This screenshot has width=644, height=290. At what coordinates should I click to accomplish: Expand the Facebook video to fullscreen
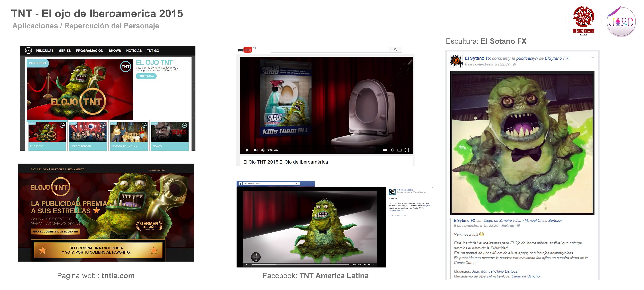tap(374, 264)
